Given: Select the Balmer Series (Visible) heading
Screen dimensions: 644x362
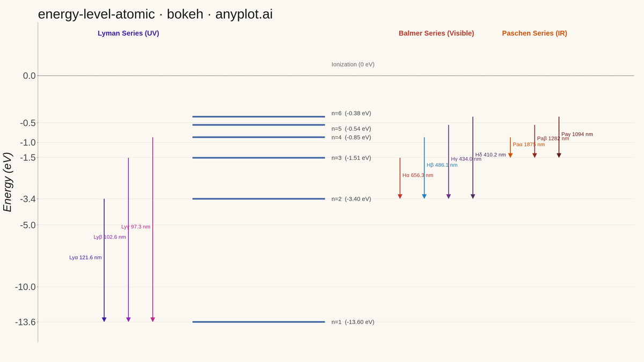Looking at the screenshot, I should pyautogui.click(x=436, y=33).
